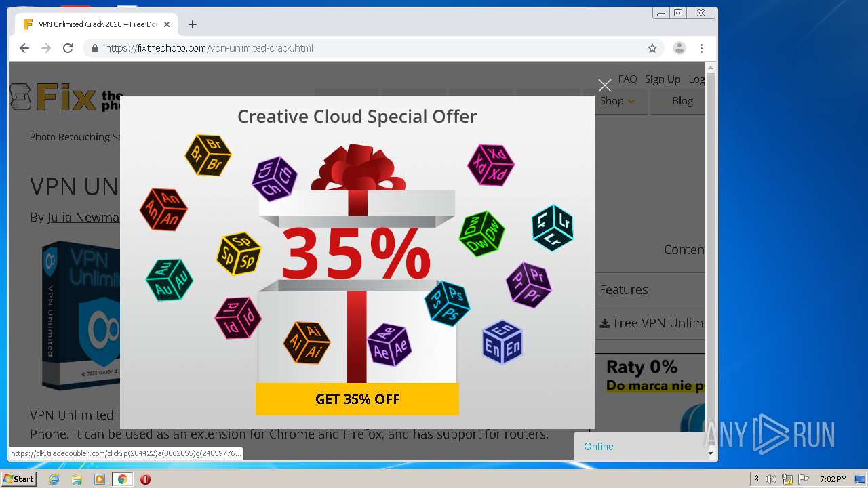The image size is (868, 488).
Task: Launch Internet Explorer from the taskbar
Action: tap(54, 479)
